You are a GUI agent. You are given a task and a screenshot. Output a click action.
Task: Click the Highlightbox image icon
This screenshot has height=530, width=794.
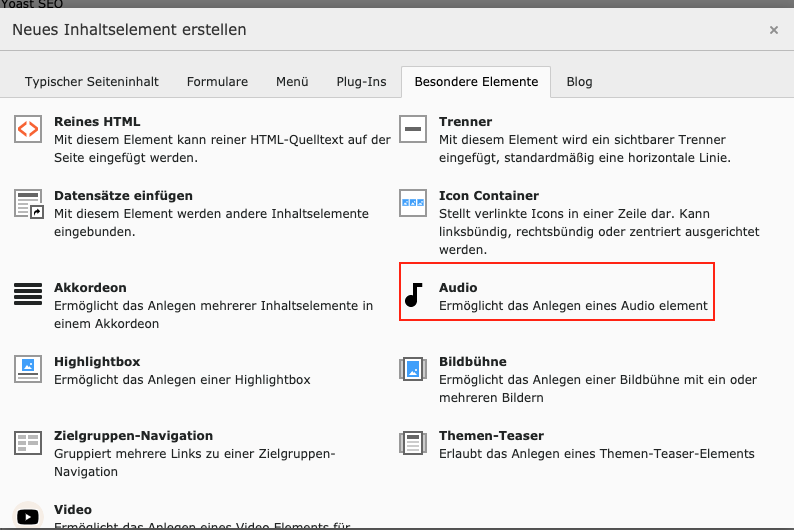(x=28, y=368)
